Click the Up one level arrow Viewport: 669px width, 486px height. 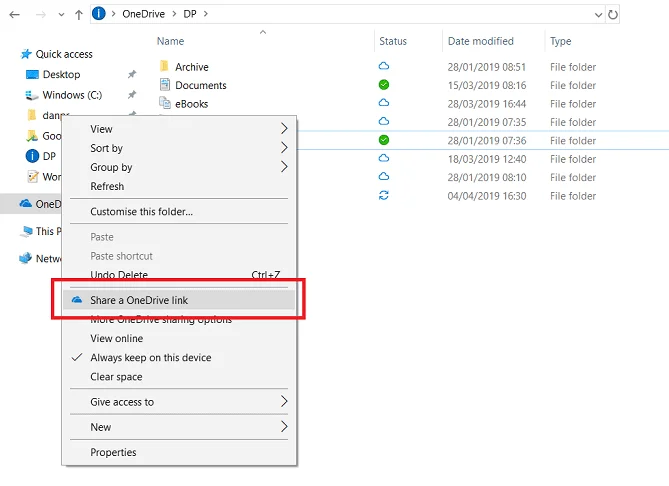coord(79,15)
